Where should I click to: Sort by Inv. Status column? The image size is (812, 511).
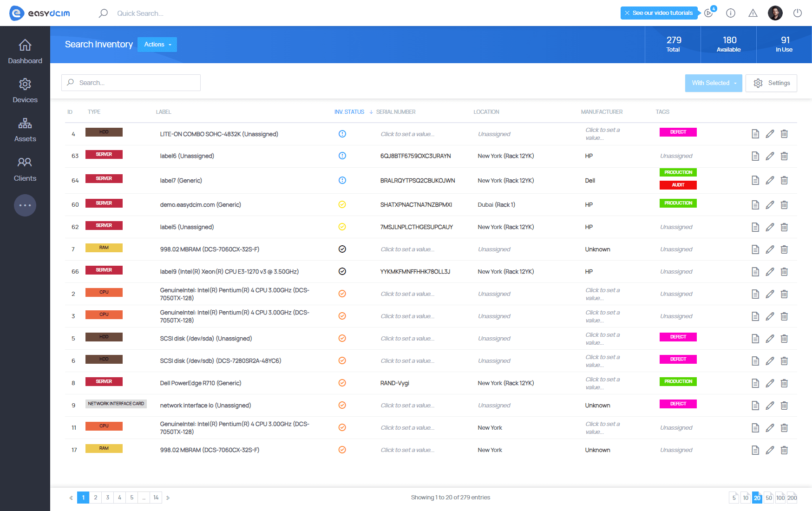[x=349, y=112]
